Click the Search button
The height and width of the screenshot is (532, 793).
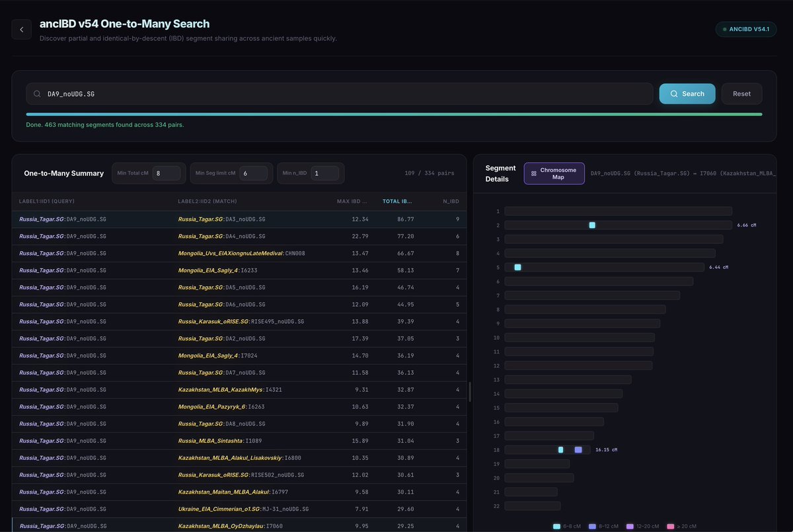[x=687, y=94]
